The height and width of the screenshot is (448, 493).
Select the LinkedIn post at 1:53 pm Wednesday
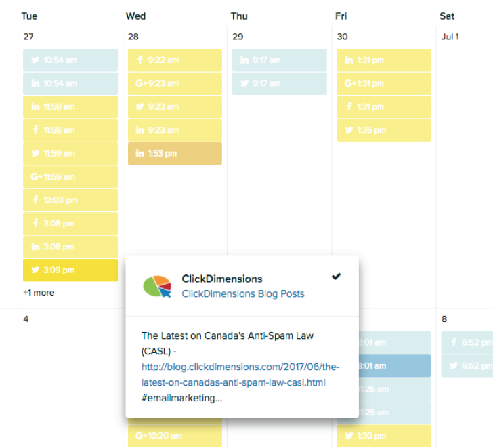[x=175, y=154]
